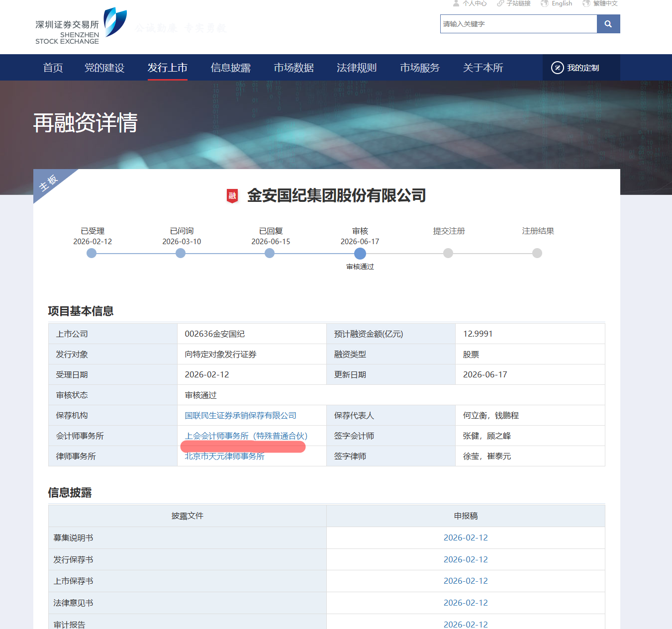Click the 项目基本信息 section heading

(81, 311)
